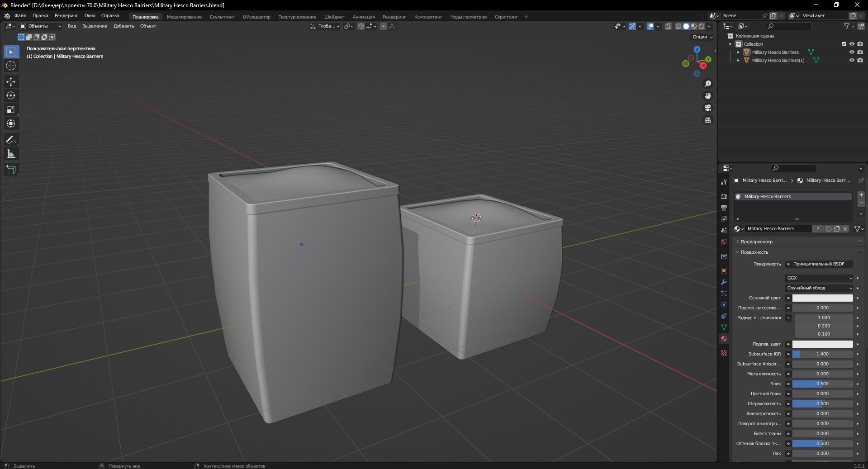Open the Output properties tab
868x469 pixels.
click(724, 208)
